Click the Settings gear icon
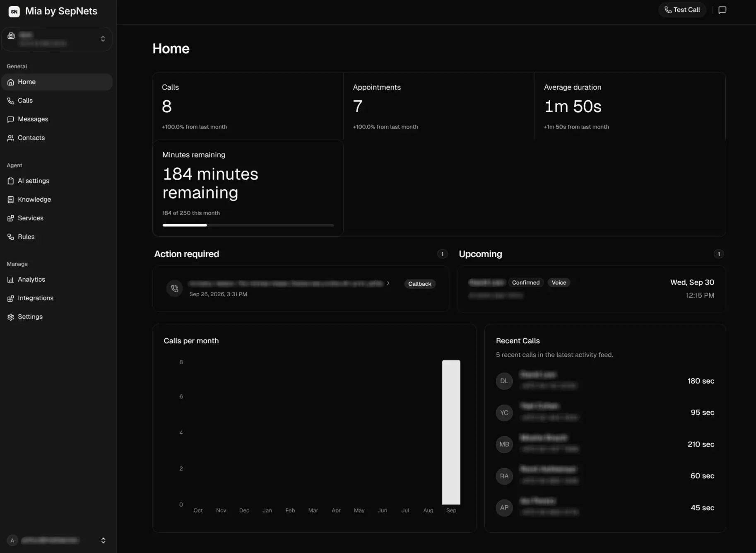Image resolution: width=756 pixels, height=553 pixels. [x=11, y=317]
